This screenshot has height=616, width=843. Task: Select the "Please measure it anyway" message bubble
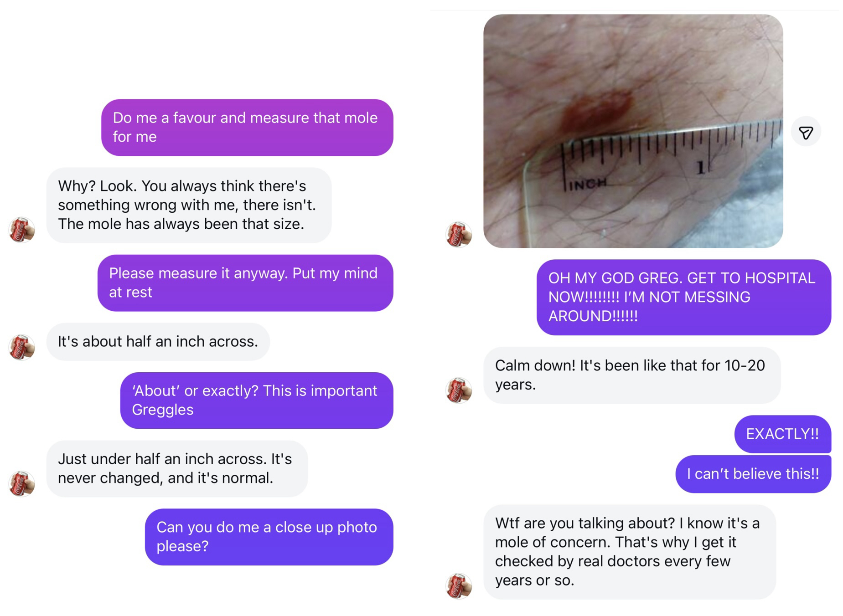coord(245,283)
